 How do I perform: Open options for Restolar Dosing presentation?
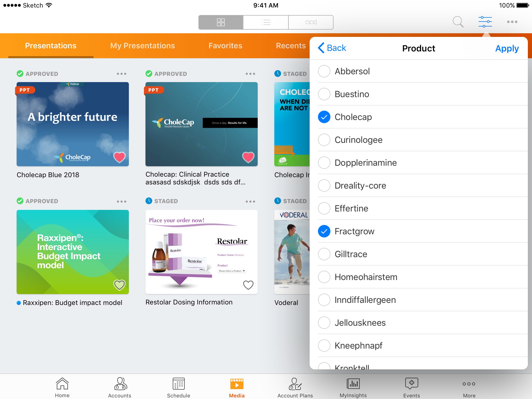point(250,202)
